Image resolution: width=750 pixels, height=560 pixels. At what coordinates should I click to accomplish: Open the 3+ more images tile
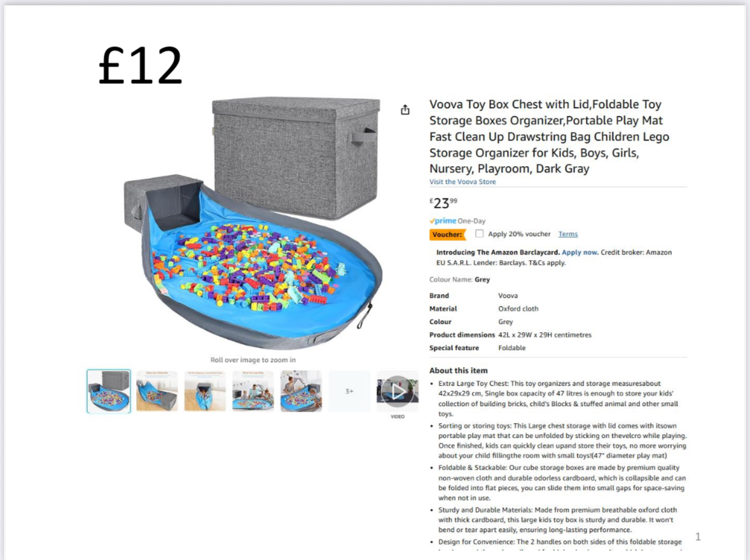click(x=349, y=391)
